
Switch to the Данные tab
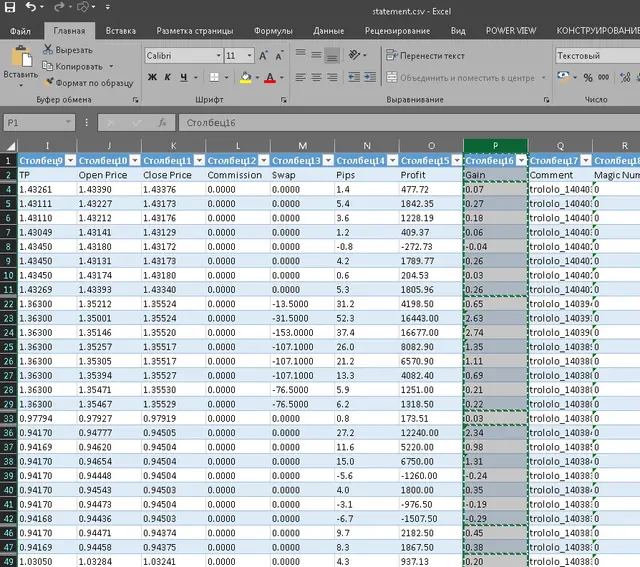pyautogui.click(x=329, y=31)
